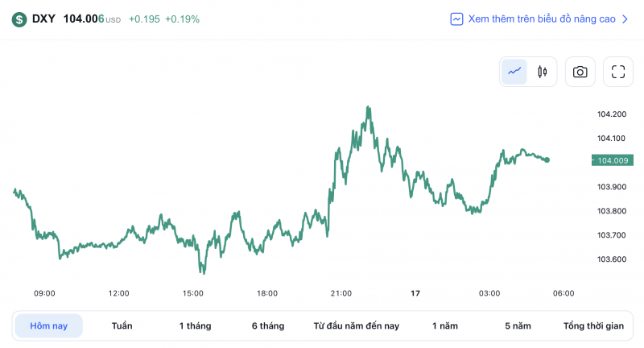The height and width of the screenshot is (348, 644).
Task: Display 'Tổng thời gian' full history
Action: point(593,325)
